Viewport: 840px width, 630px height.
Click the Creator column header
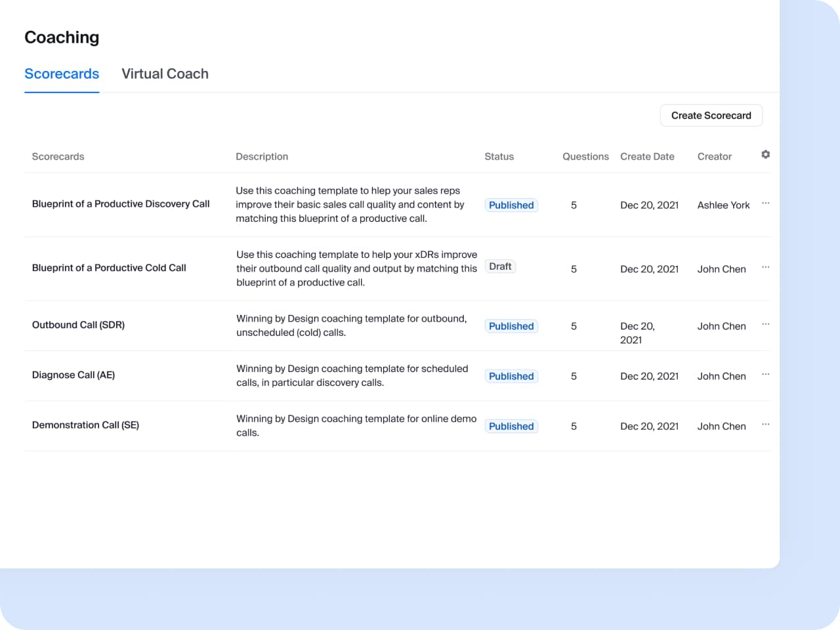tap(714, 157)
